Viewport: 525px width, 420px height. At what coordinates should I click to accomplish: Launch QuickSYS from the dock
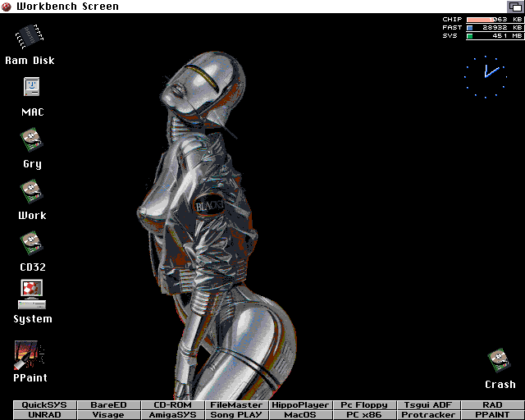tap(45, 405)
